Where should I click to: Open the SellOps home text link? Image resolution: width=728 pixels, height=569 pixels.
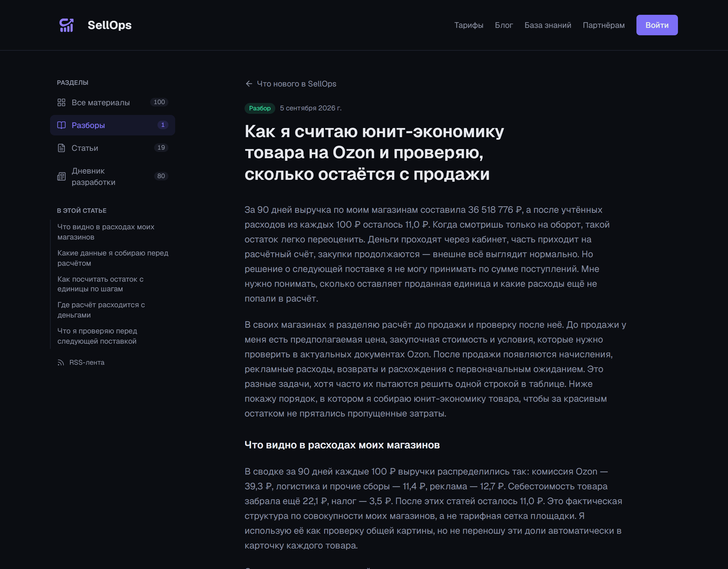[109, 25]
